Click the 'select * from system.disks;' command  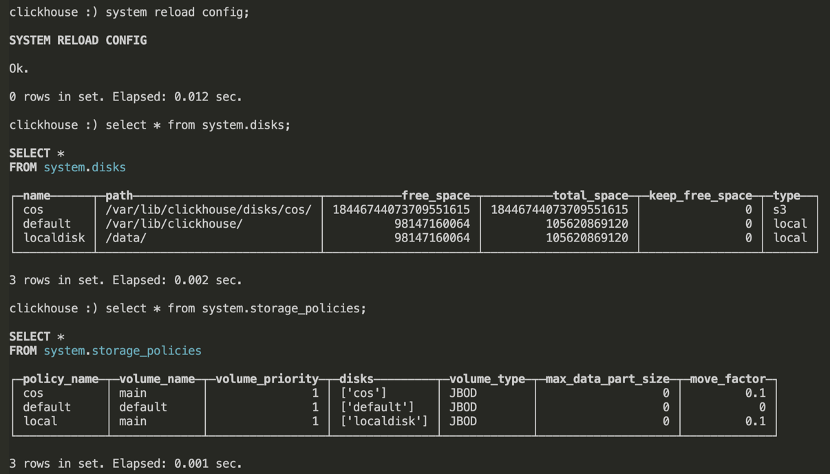click(x=198, y=125)
